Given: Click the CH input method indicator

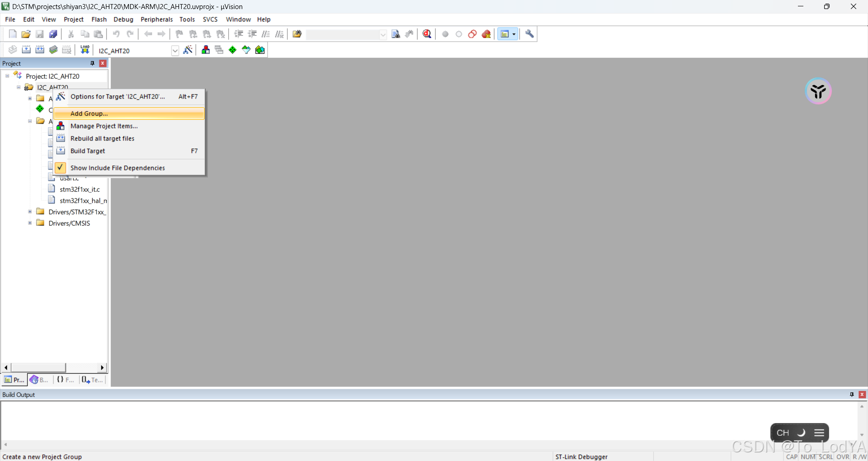Looking at the screenshot, I should pos(783,433).
